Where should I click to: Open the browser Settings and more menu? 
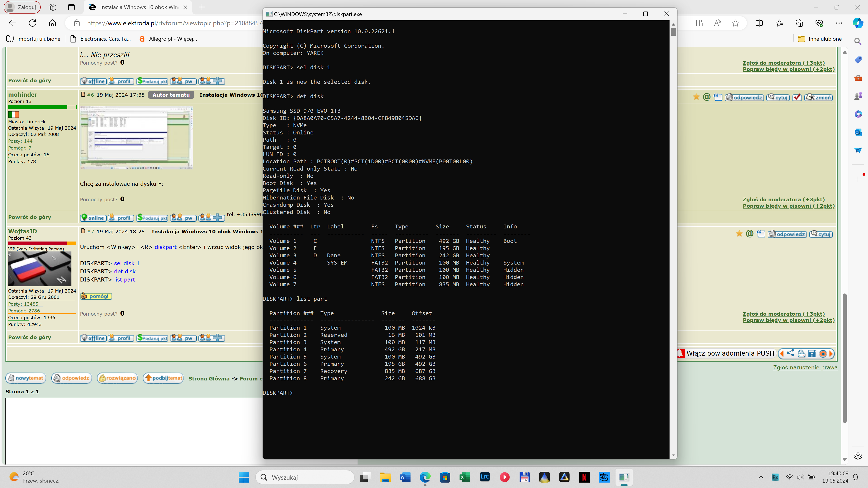coord(839,23)
